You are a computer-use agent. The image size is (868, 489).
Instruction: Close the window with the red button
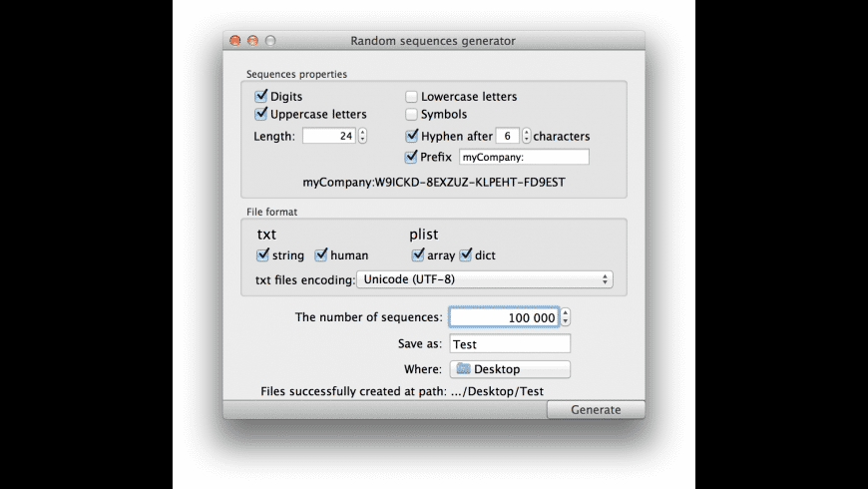235,41
